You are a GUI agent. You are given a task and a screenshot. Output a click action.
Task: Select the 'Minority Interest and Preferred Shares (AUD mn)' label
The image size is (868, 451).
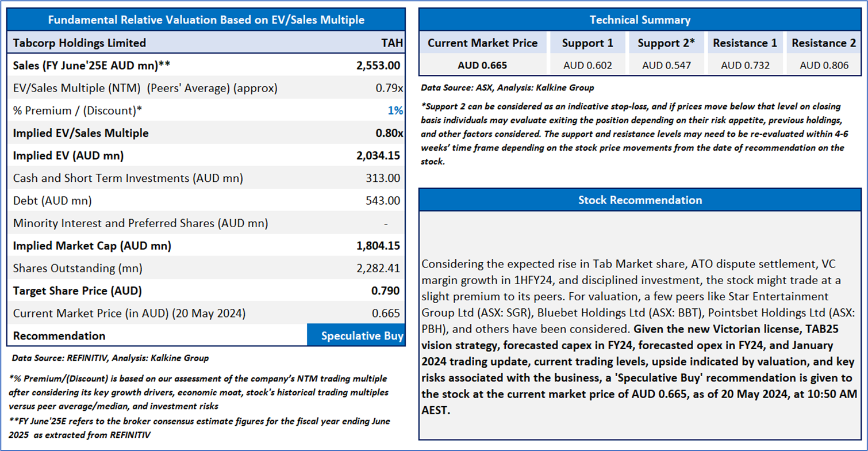click(x=140, y=223)
